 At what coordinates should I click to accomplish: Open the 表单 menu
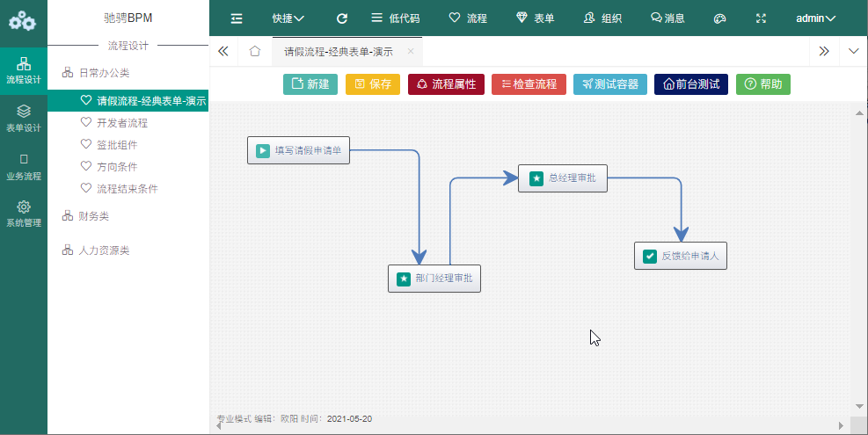coord(535,18)
